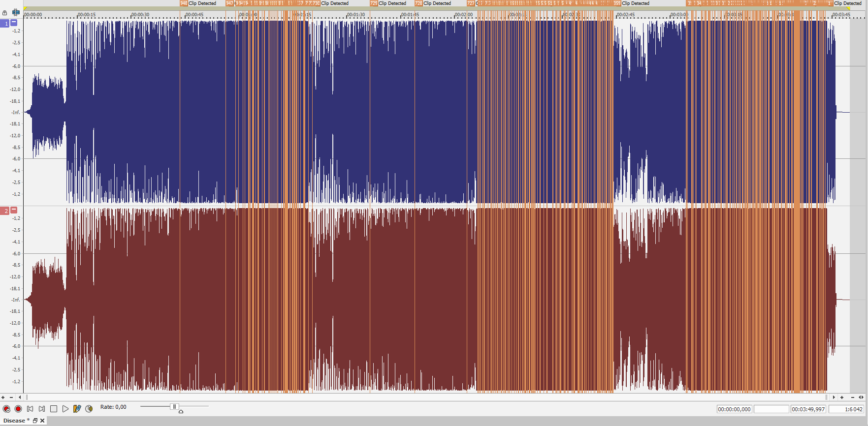Collapse channel 1 with minus button
Image resolution: width=868 pixels, height=426 pixels.
pos(14,23)
